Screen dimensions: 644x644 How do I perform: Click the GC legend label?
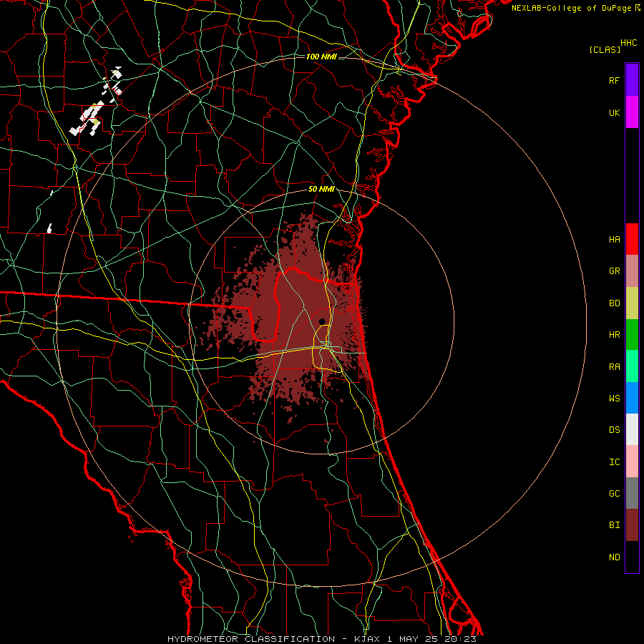click(614, 493)
